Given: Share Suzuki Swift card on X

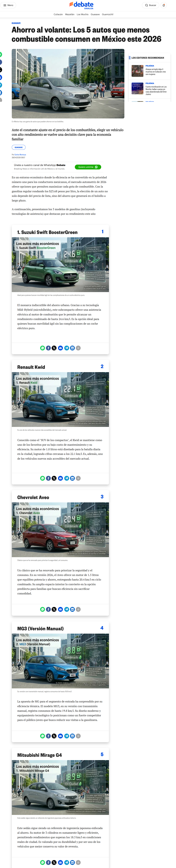Looking at the screenshot, I should 54,348.
